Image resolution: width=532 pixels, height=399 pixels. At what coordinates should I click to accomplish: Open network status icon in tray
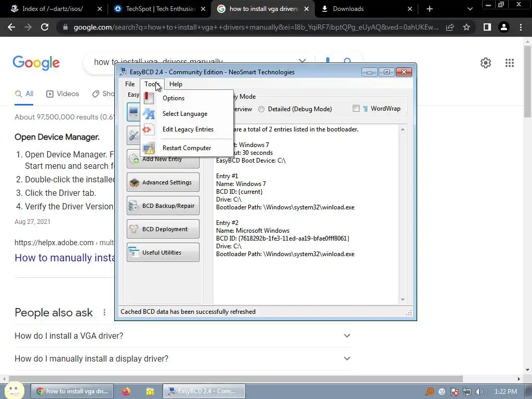(x=467, y=392)
